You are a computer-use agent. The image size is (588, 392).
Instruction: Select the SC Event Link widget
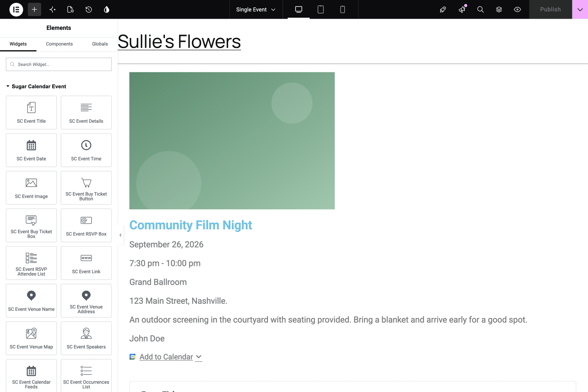pos(86,263)
